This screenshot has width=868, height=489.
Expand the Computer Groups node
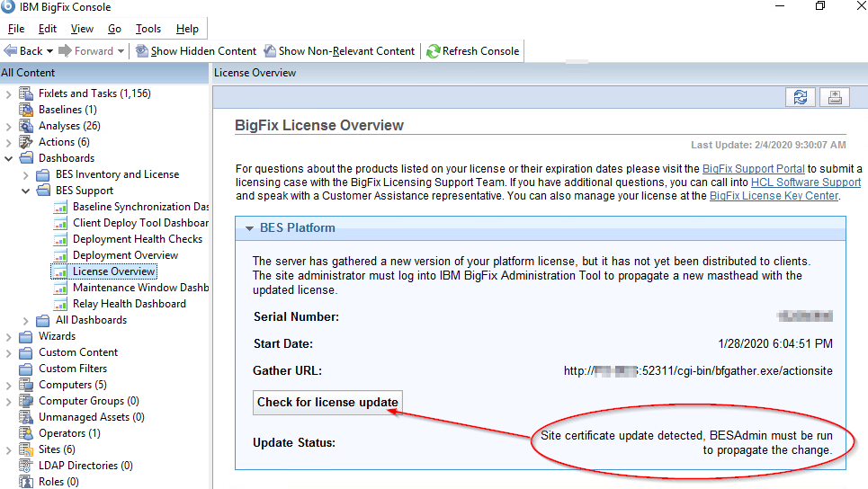(x=8, y=401)
